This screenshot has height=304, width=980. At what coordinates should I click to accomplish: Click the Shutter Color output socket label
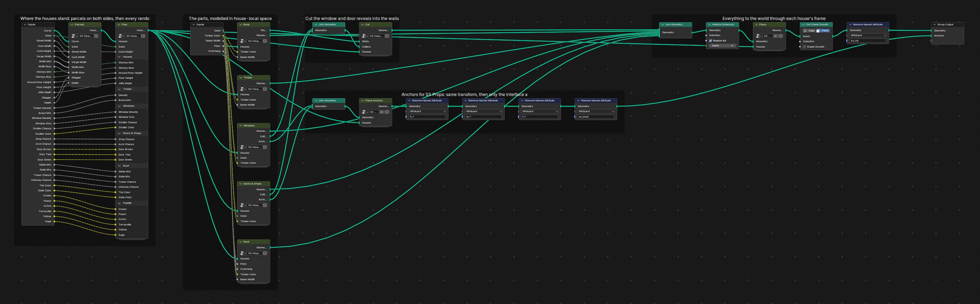point(43,134)
